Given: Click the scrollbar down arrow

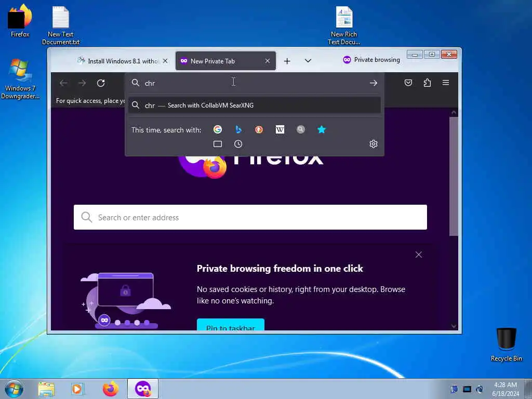Looking at the screenshot, I should 454,326.
